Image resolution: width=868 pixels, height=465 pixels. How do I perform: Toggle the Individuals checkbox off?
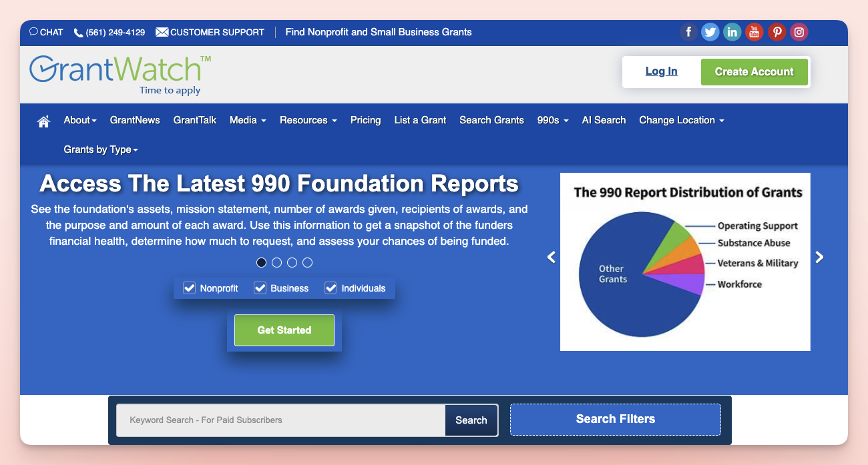(x=331, y=288)
